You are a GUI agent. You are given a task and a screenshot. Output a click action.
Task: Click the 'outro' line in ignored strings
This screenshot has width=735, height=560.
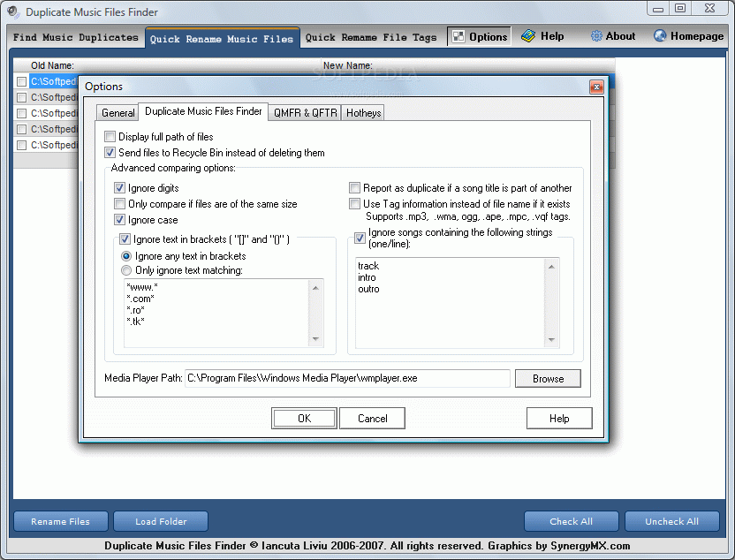click(368, 289)
